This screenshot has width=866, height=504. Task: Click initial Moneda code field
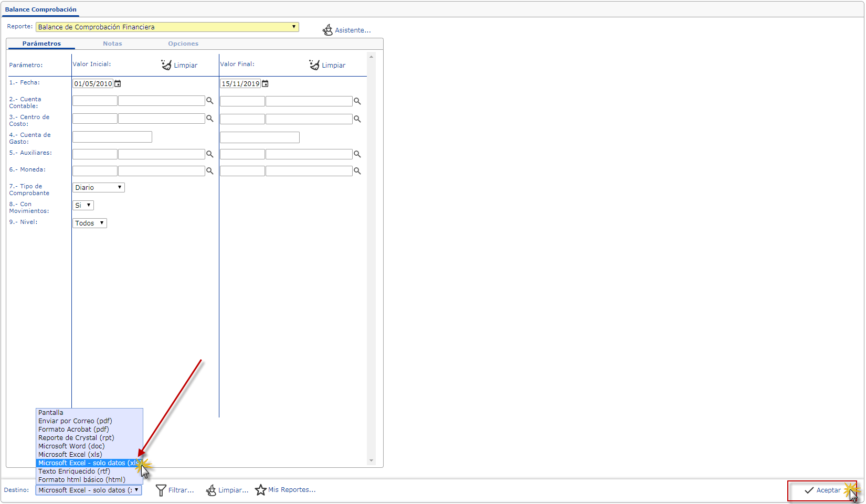(x=95, y=171)
